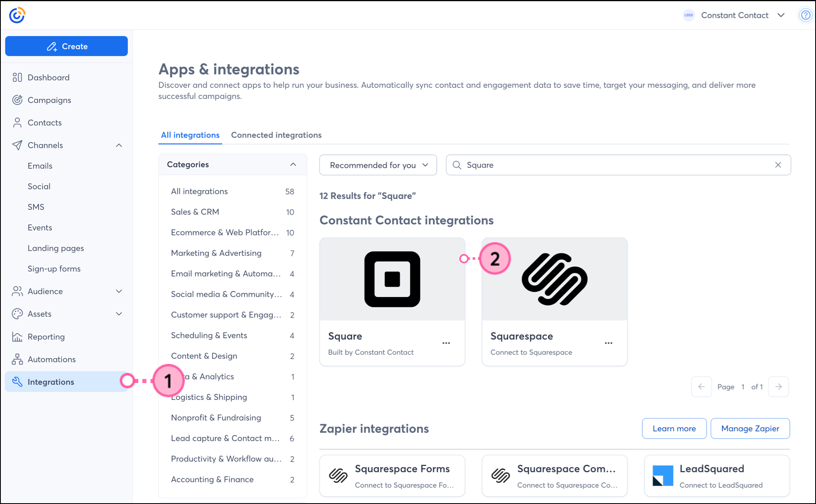Collapse the Categories panel
816x504 pixels.
pyautogui.click(x=293, y=164)
